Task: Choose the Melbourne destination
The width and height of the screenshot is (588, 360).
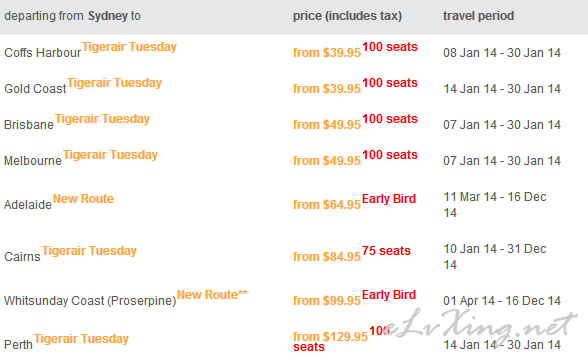Action: [33, 160]
